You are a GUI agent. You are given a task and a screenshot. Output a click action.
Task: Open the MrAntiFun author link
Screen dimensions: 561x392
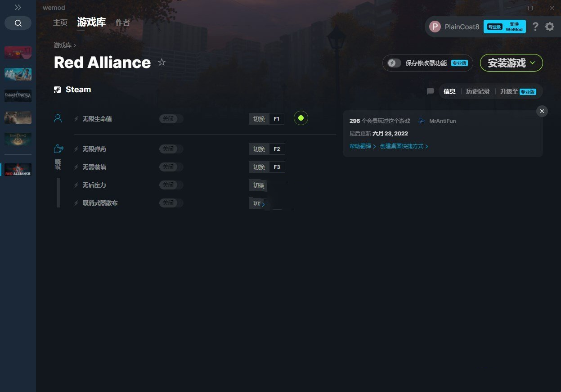coord(443,121)
